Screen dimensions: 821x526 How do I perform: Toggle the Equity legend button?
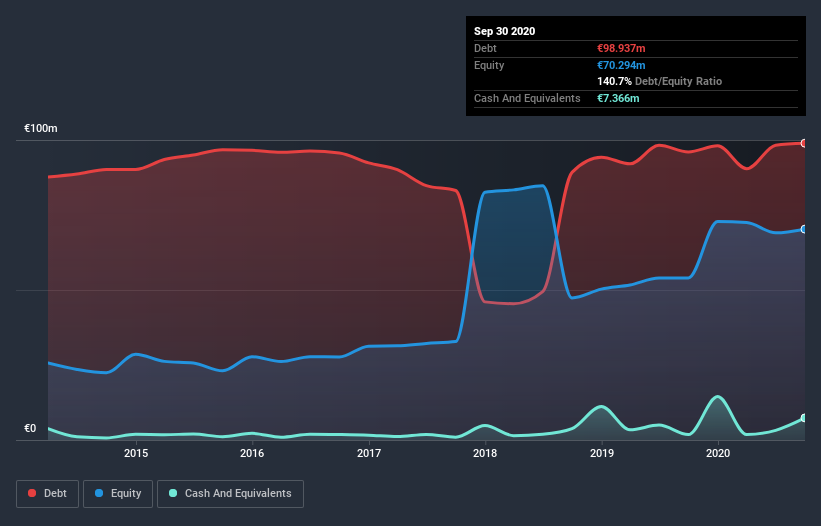[118, 494]
